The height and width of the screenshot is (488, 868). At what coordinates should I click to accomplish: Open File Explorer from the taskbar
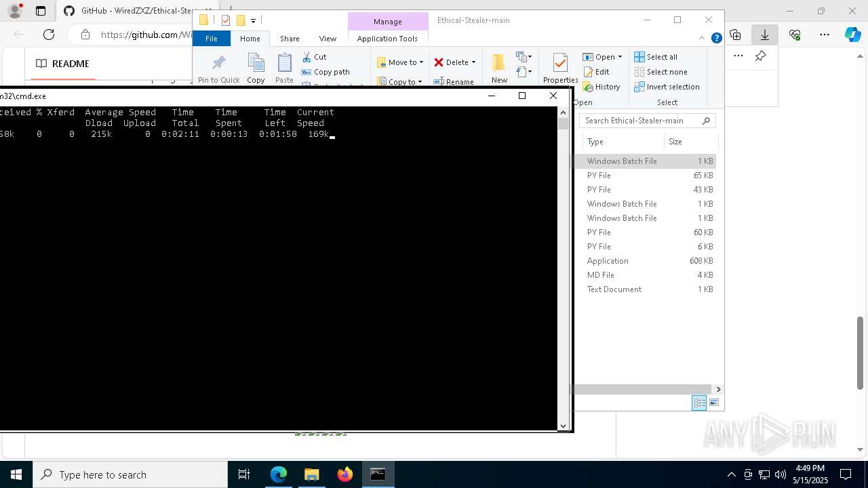pos(312,474)
